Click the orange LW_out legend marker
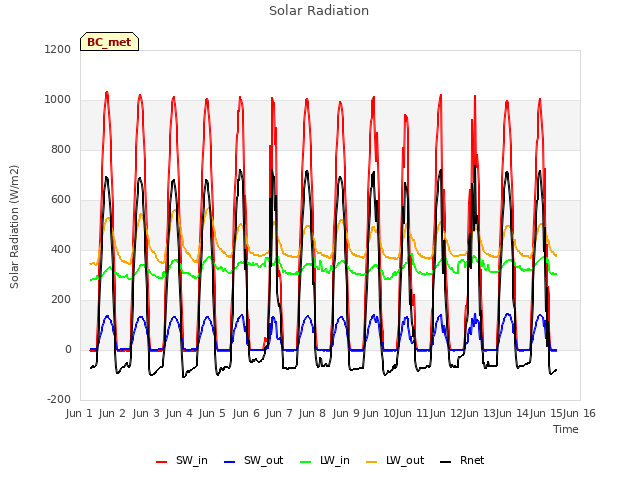Screen dimensions: 640x480 coord(372,462)
